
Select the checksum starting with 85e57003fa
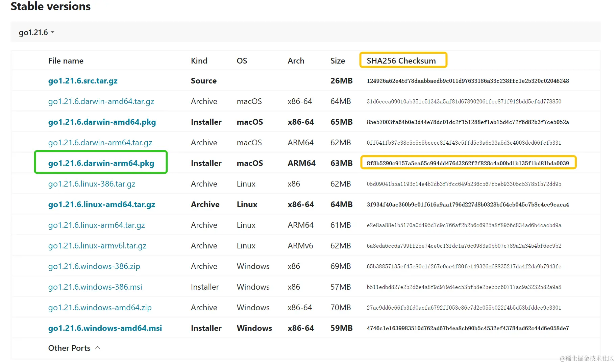(468, 122)
